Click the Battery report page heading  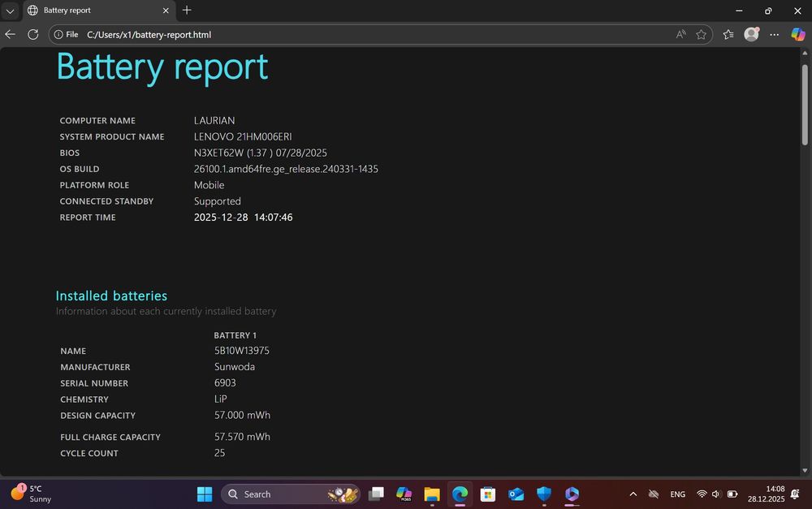coord(162,67)
